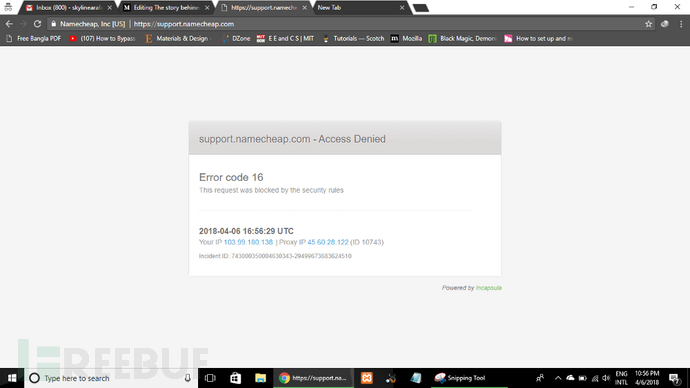
Task: Open the Chrome three-dot menu
Action: pos(681,24)
